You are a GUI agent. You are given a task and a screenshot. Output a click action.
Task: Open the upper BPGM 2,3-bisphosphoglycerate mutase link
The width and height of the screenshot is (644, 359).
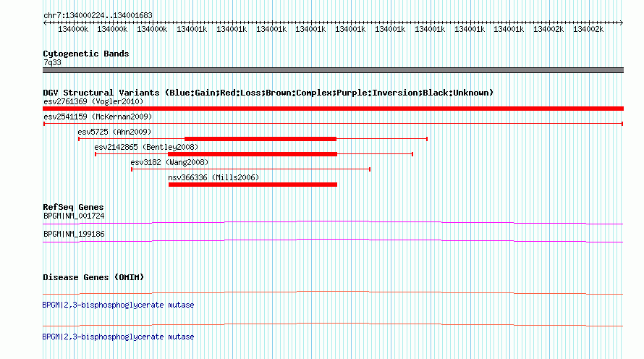(x=118, y=305)
